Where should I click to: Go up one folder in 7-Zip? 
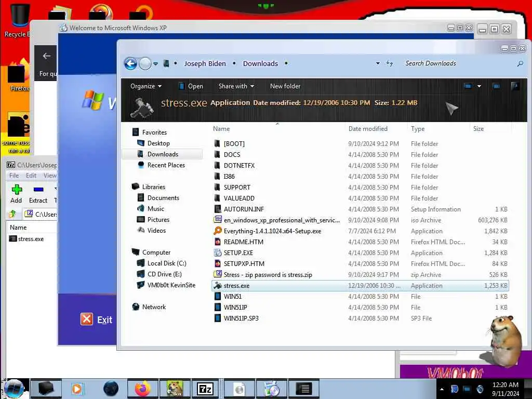click(13, 214)
